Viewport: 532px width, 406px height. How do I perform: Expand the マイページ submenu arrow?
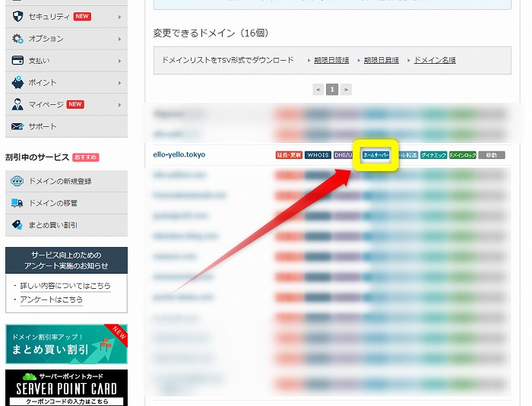click(119, 104)
